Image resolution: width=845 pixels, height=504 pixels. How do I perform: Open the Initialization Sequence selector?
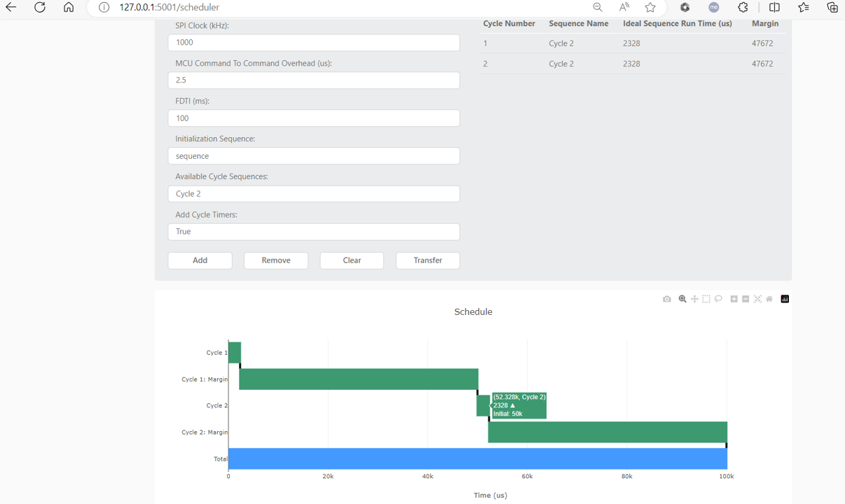click(313, 155)
